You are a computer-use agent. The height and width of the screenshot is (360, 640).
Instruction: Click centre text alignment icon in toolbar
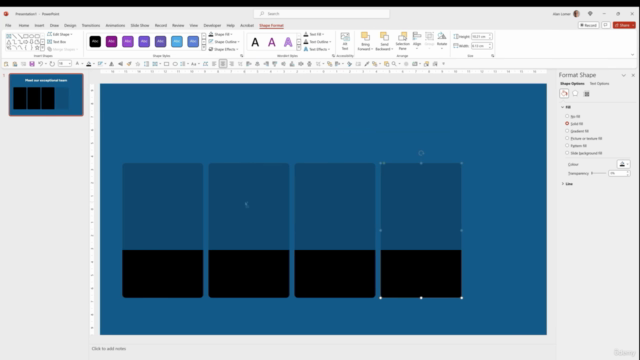pos(223,64)
